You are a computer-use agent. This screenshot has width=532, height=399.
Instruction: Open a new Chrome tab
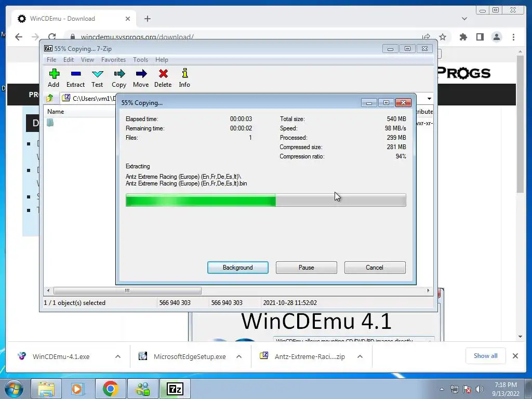pos(147,19)
